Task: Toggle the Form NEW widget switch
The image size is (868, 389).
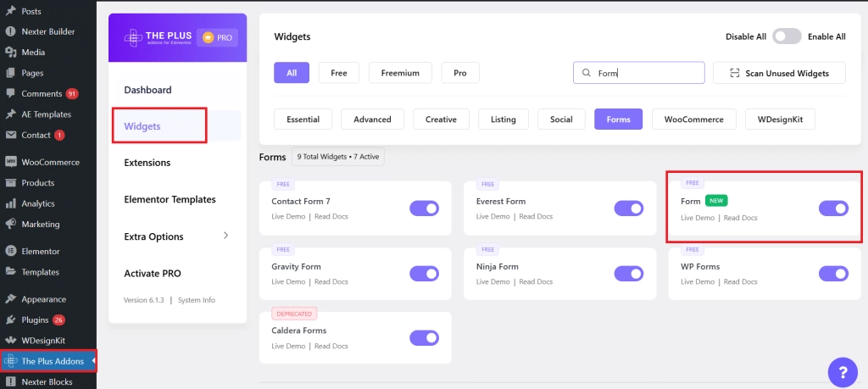Action: click(834, 208)
